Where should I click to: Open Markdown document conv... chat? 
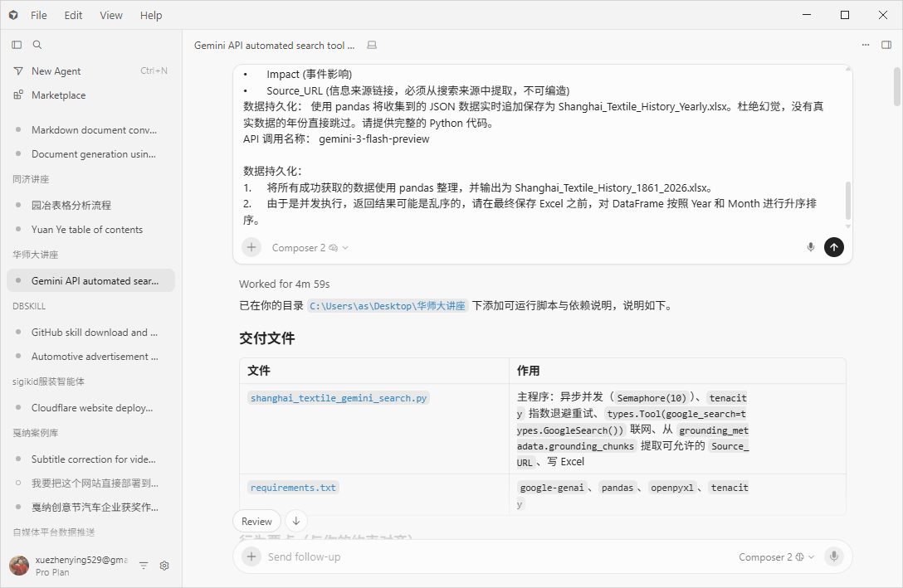click(90, 130)
